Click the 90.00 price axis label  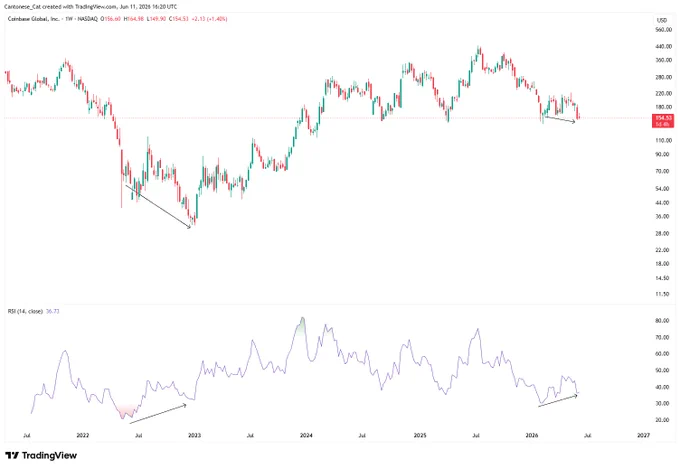664,154
